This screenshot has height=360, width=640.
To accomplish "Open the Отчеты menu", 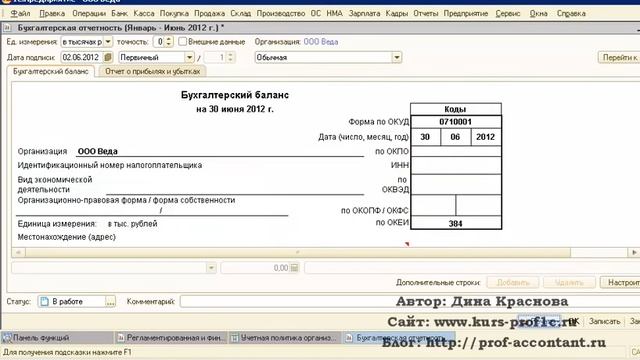I will tap(425, 13).
